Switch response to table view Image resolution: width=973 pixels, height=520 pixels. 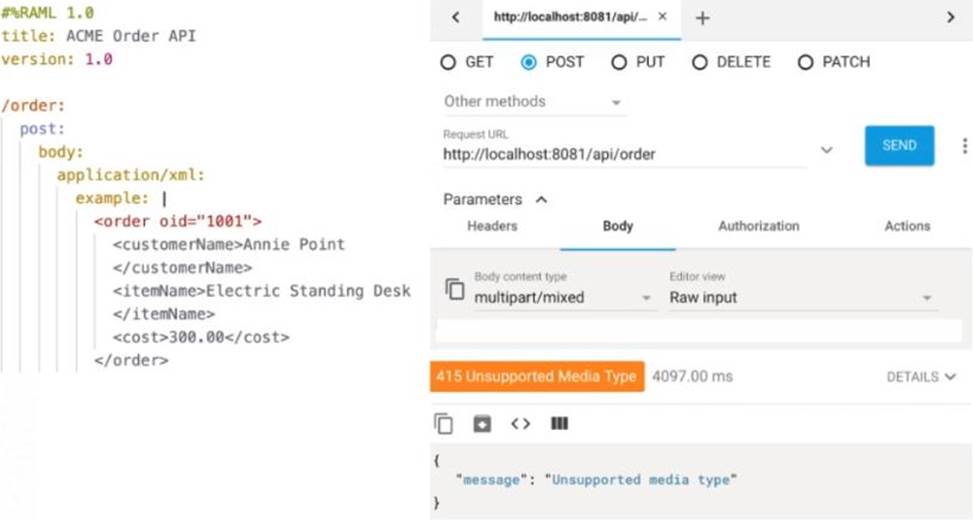pyautogui.click(x=559, y=424)
